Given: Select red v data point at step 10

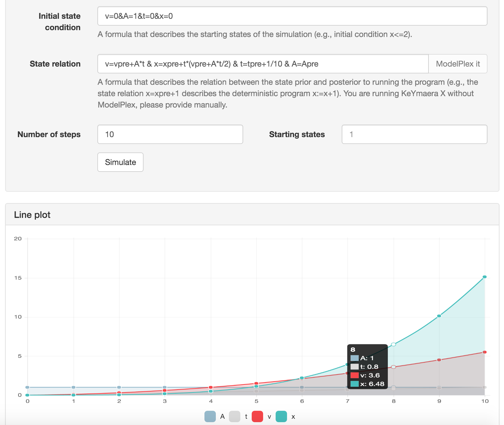Looking at the screenshot, I should click(485, 352).
